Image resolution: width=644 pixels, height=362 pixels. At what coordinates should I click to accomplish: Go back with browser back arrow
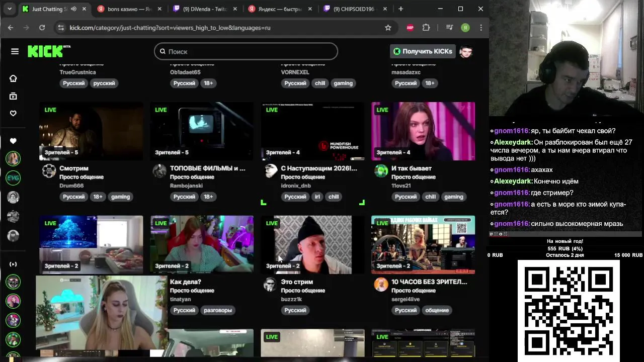coord(11,28)
